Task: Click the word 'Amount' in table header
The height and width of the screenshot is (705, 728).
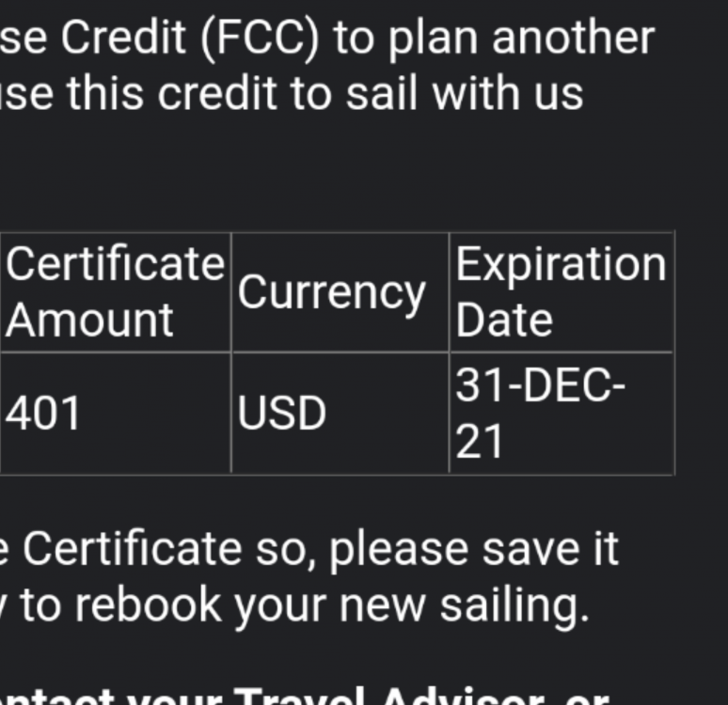Action: [x=89, y=320]
